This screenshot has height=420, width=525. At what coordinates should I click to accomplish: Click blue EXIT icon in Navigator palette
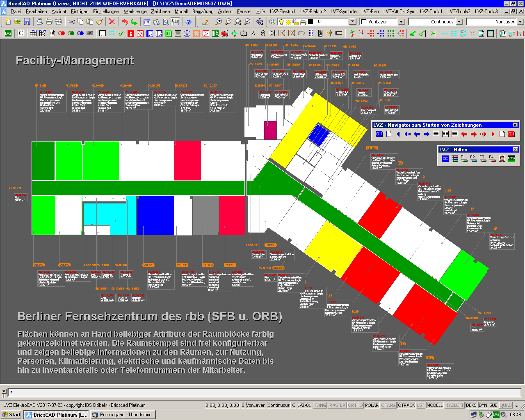pos(379,134)
